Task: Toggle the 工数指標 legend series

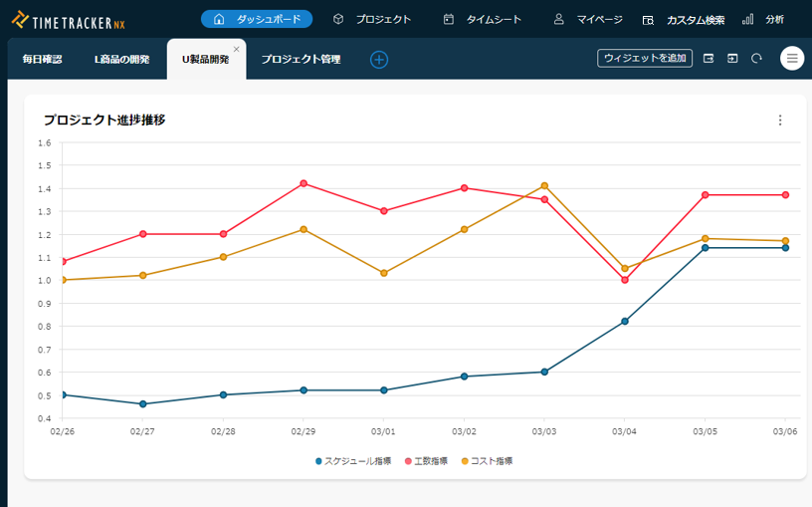Action: pyautogui.click(x=426, y=461)
